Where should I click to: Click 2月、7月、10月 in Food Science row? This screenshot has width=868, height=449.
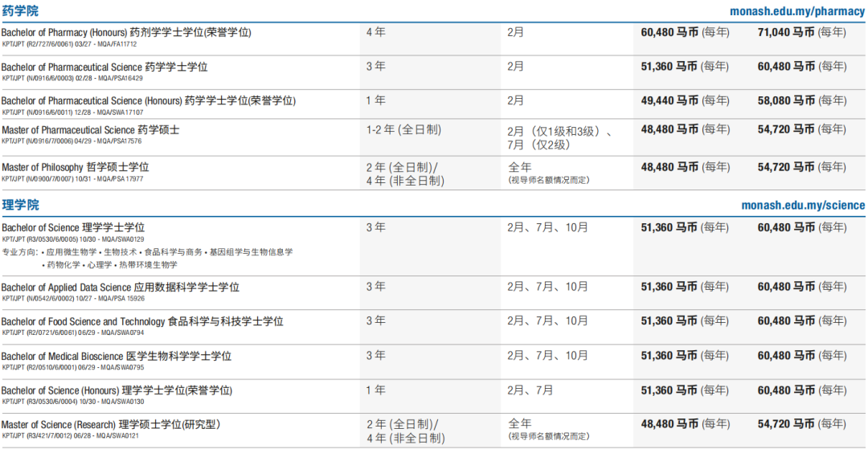pos(548,321)
